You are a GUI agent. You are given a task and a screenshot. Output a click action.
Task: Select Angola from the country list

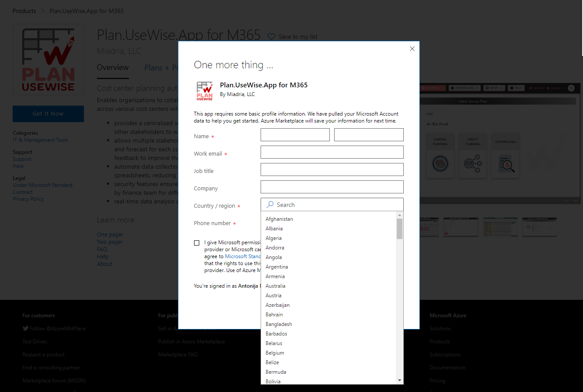pos(328,257)
